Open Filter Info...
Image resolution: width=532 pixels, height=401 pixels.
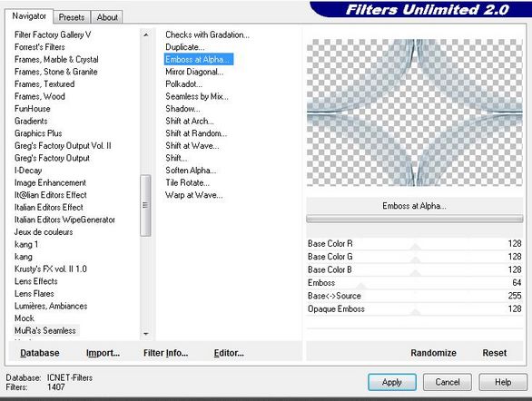pyautogui.click(x=165, y=353)
